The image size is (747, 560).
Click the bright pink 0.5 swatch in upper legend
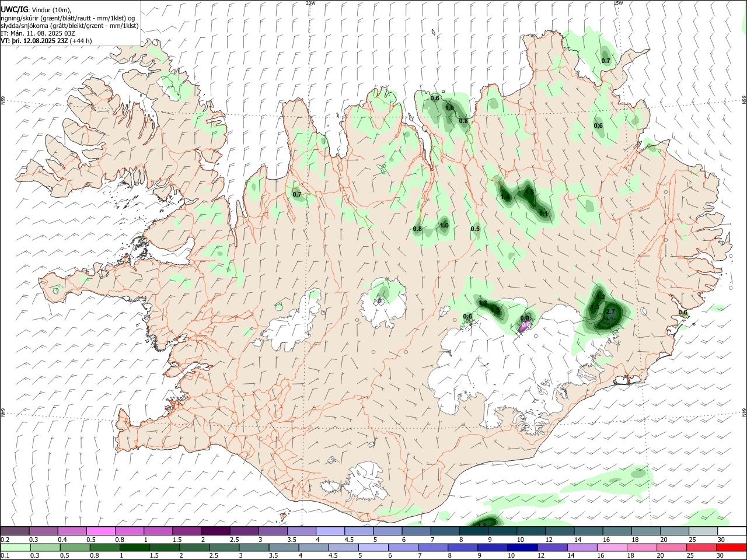(101, 531)
